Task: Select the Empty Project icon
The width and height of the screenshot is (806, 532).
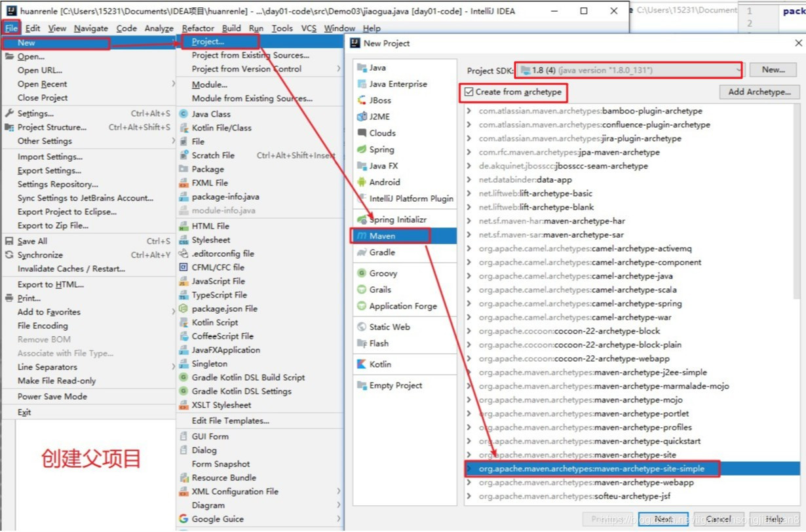Action: (x=361, y=385)
